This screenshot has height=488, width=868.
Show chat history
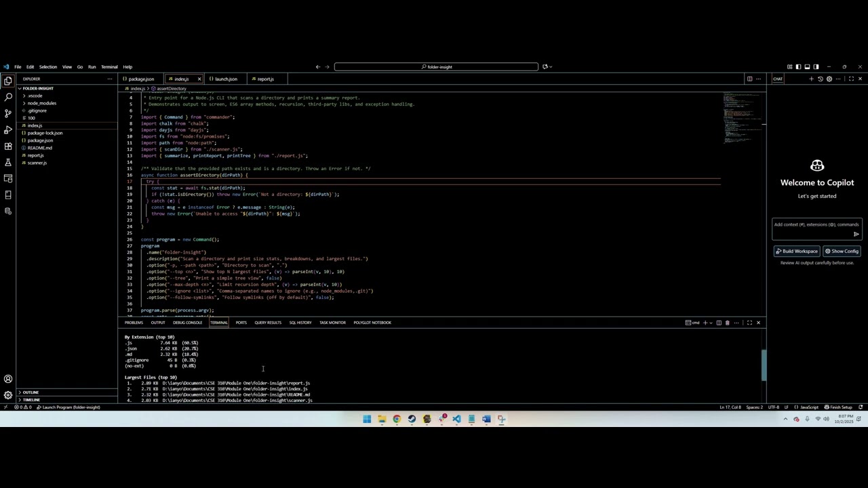click(x=820, y=79)
